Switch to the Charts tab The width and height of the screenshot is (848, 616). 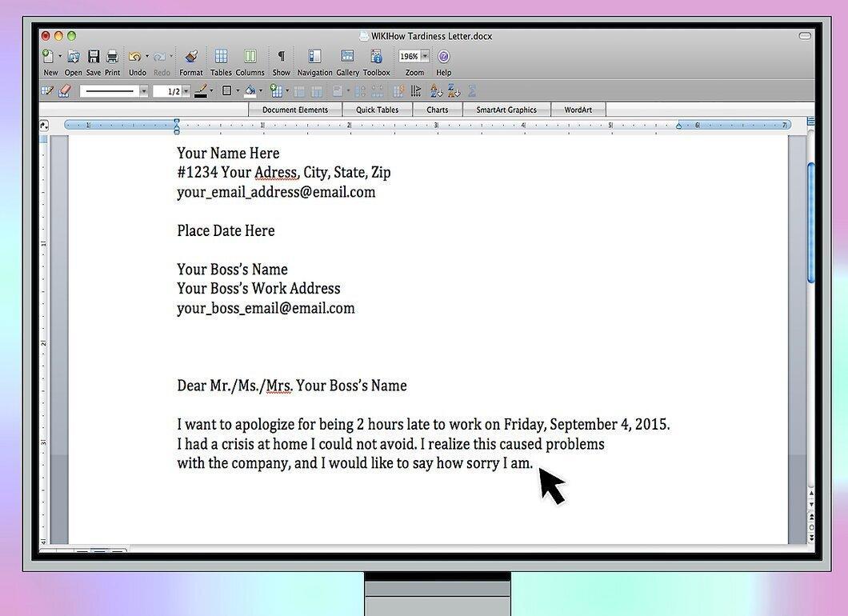coord(437,110)
